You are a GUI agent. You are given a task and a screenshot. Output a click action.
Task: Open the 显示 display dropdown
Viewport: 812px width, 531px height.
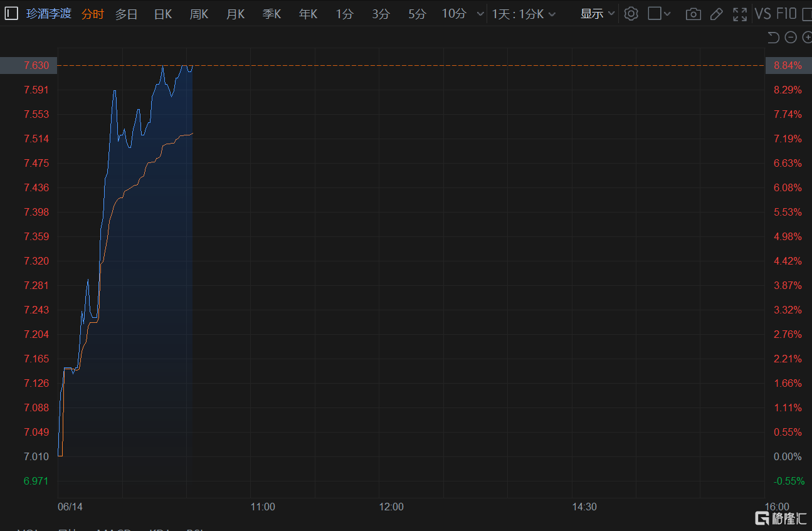[x=598, y=14]
